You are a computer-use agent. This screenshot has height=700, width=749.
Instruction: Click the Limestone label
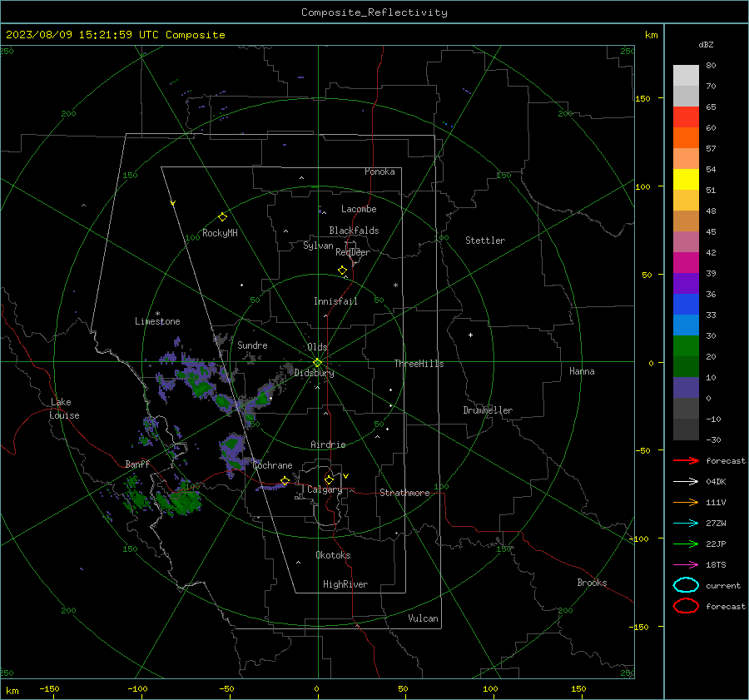point(157,321)
